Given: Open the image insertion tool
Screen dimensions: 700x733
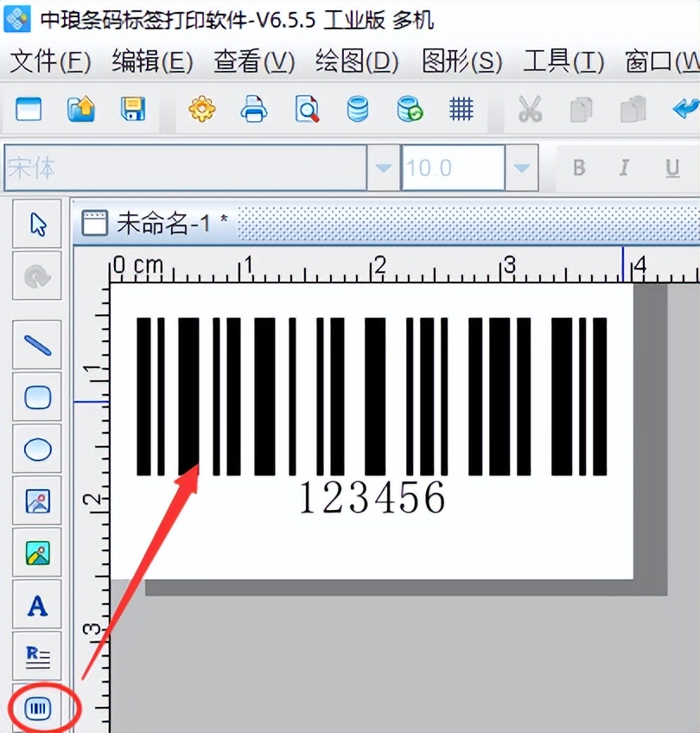Looking at the screenshot, I should pyautogui.click(x=36, y=500).
